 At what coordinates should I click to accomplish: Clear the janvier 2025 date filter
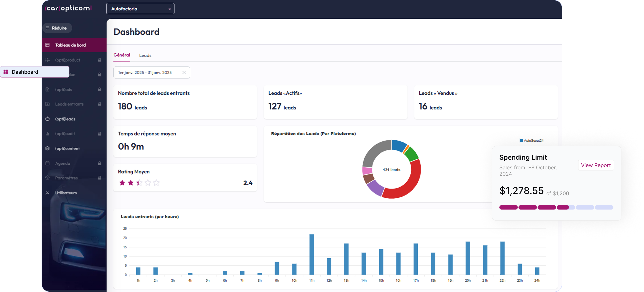click(x=184, y=72)
